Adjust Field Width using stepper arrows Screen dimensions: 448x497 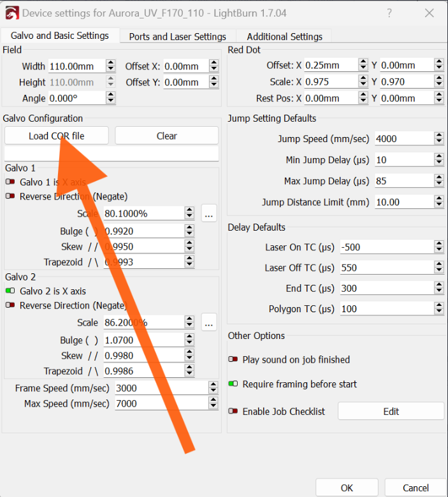[x=111, y=66]
